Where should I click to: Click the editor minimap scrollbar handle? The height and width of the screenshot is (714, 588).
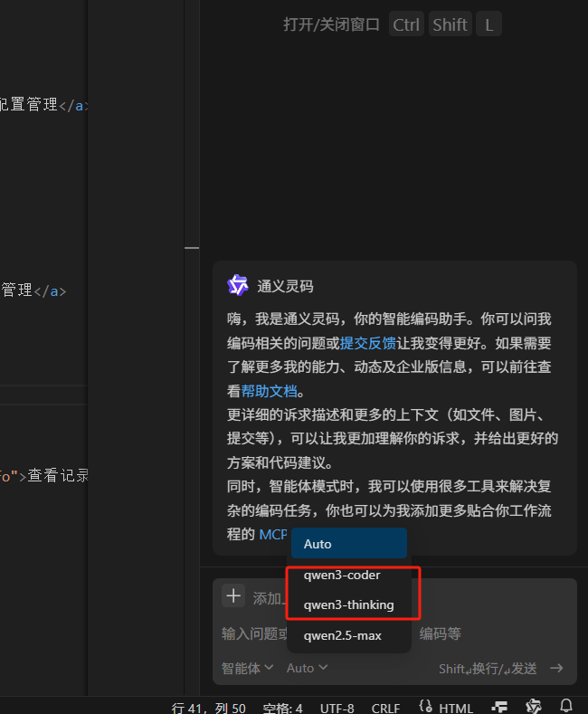[192, 248]
